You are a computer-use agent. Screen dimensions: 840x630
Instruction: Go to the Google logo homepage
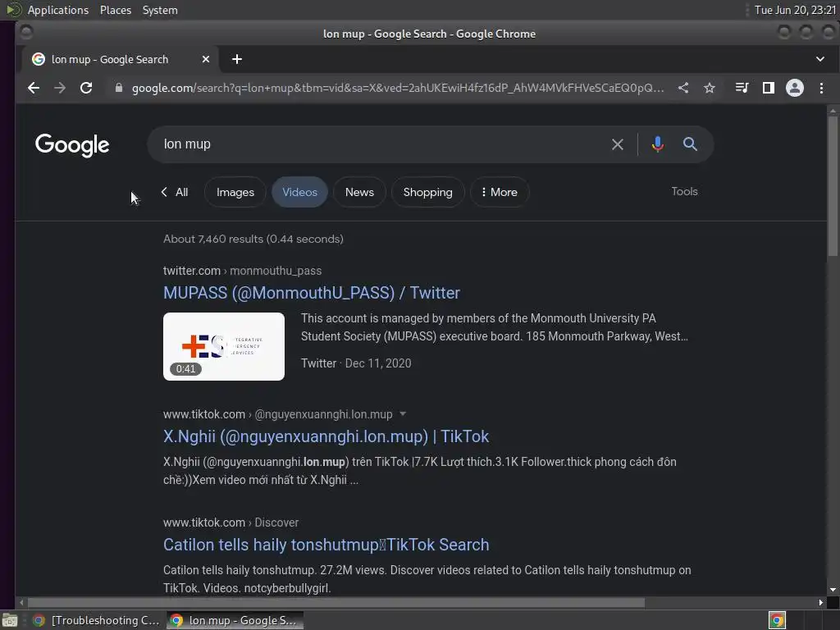(72, 145)
